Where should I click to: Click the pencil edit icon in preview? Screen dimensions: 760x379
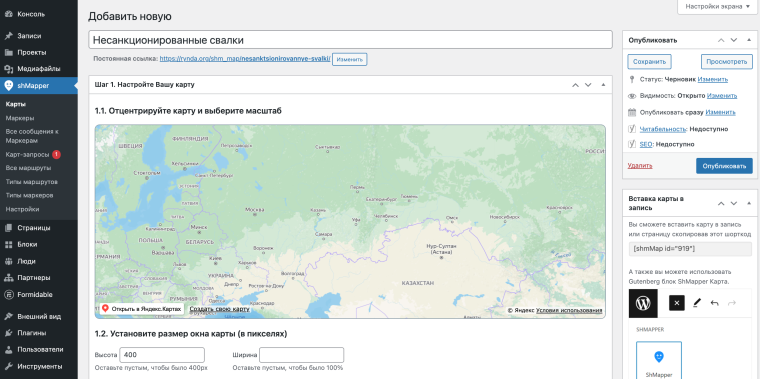[x=697, y=303]
